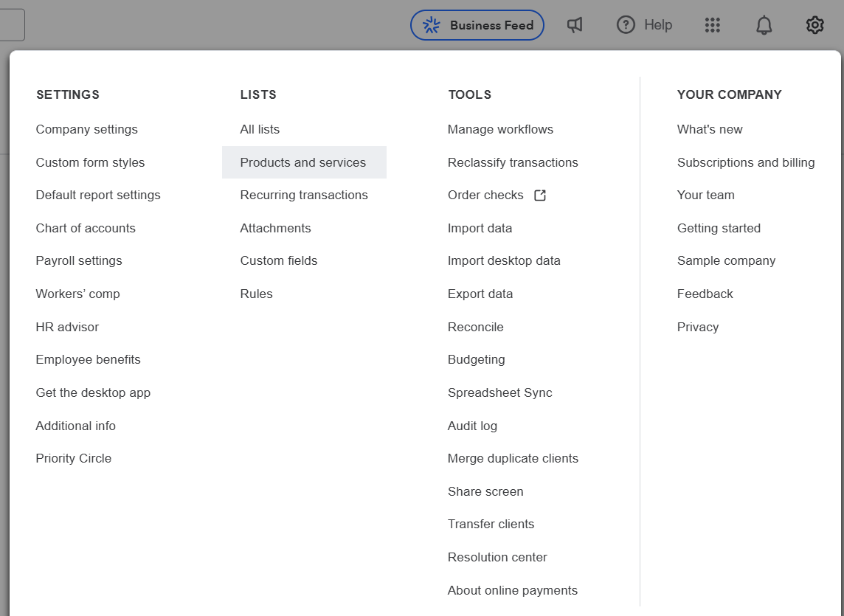The image size is (844, 616).
Task: Choose Reconcile under Tools
Action: coord(475,327)
